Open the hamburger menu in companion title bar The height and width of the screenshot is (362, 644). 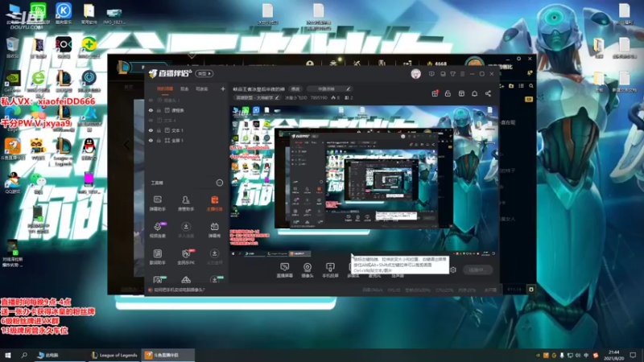[462, 74]
